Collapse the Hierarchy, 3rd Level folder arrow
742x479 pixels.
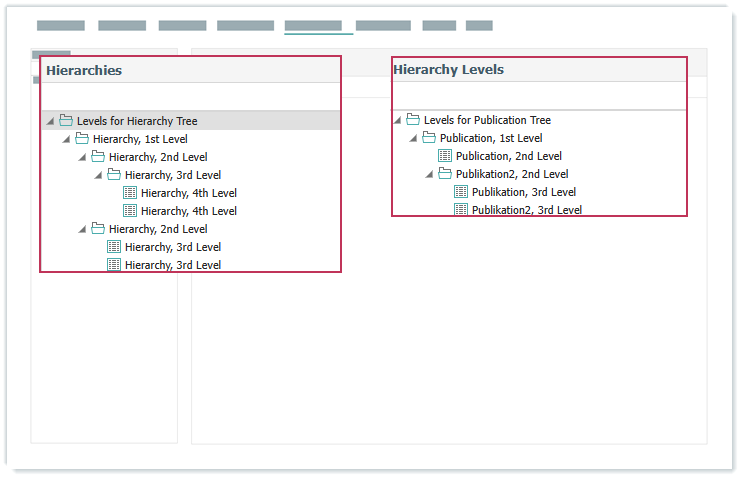[98, 176]
